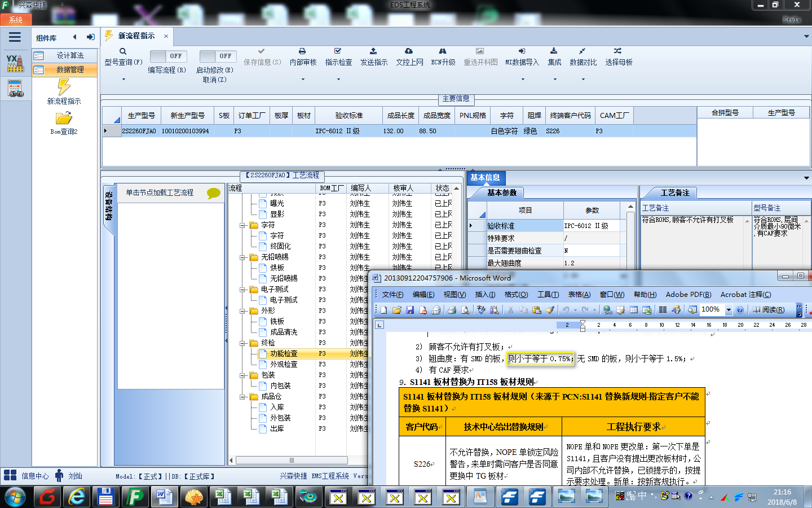Collapse the 成品仓 tree folder

click(243, 397)
